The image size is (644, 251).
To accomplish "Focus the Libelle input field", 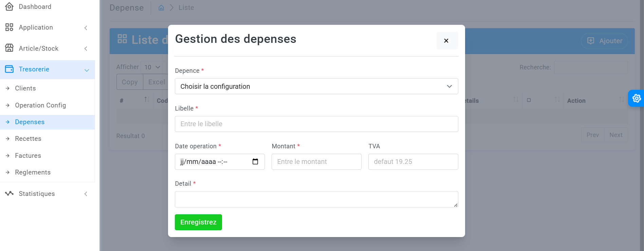I will (x=316, y=124).
